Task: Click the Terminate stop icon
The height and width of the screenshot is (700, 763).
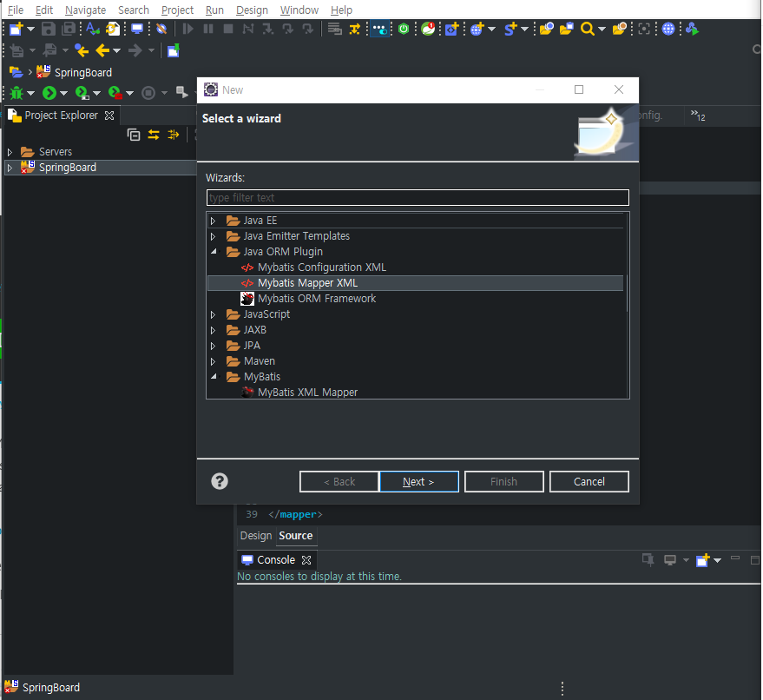Action: pyautogui.click(x=227, y=30)
